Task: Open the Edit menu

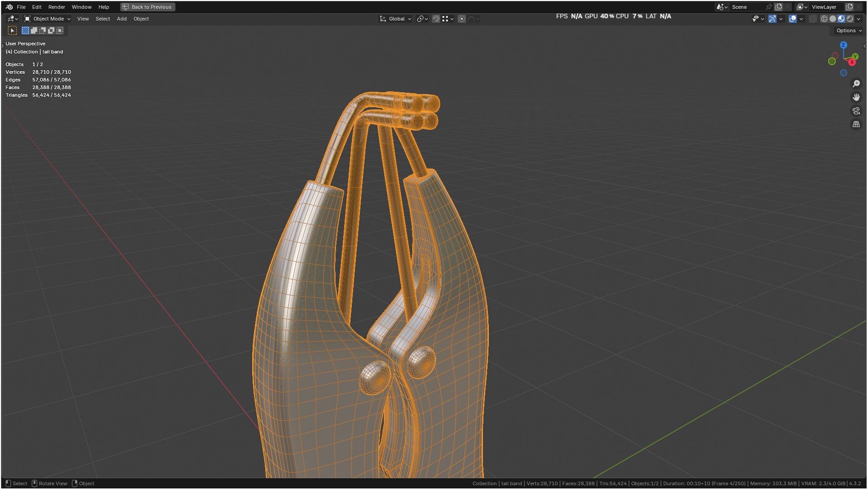Action: tap(37, 7)
